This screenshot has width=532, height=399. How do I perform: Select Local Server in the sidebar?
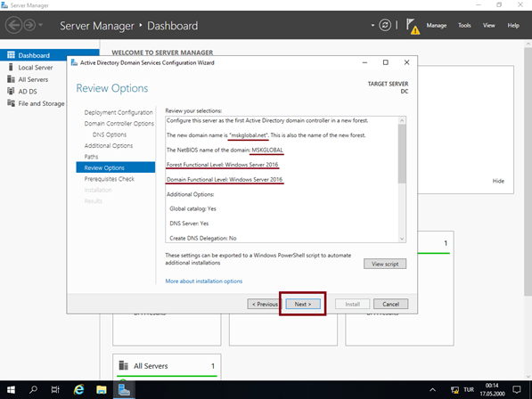(36, 68)
